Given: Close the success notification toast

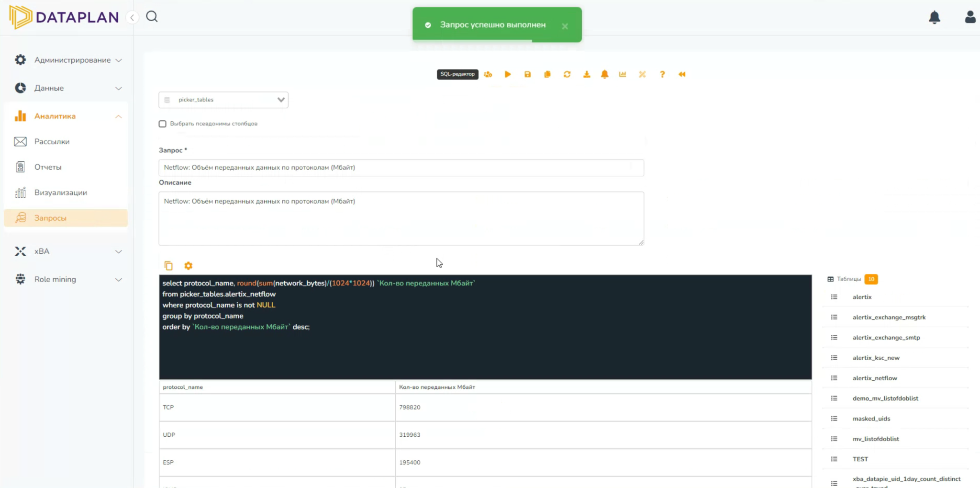Looking at the screenshot, I should coord(565,26).
